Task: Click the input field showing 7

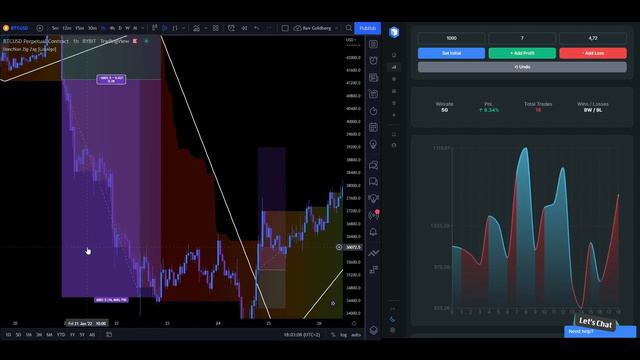Action: click(522, 38)
